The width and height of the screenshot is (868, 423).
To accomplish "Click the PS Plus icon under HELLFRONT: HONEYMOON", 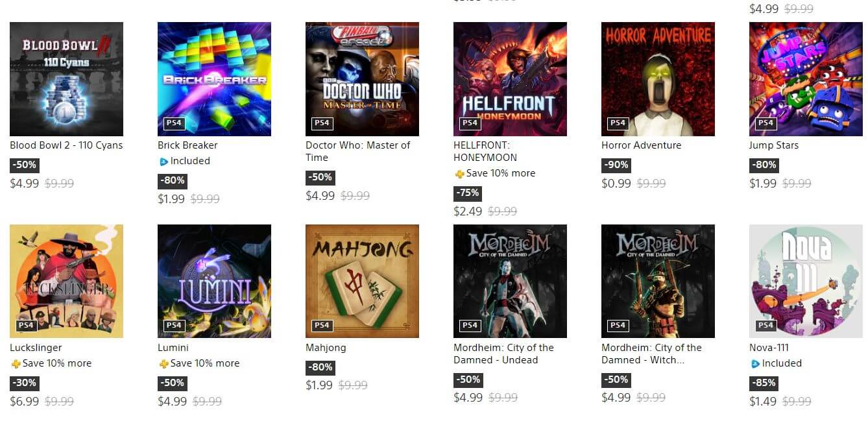I will tap(459, 174).
